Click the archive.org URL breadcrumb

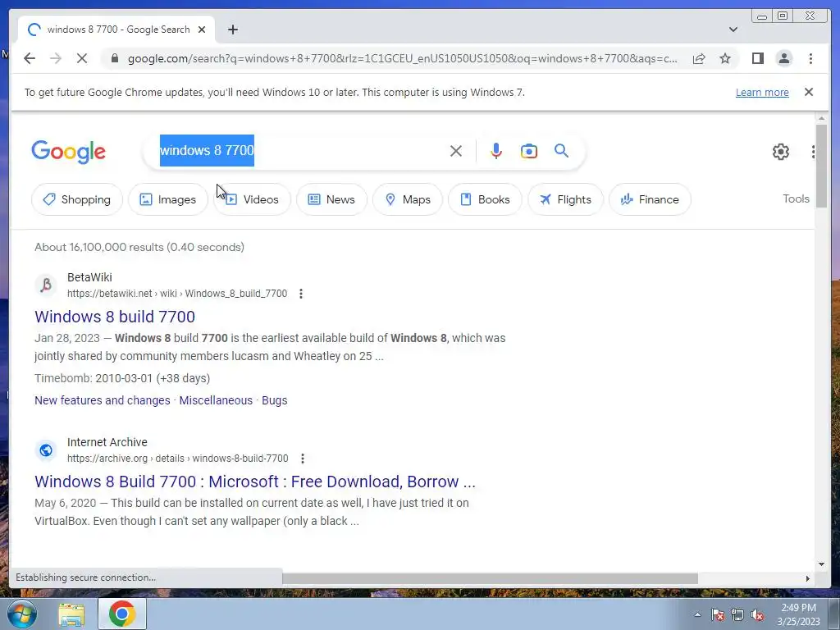coord(177,459)
